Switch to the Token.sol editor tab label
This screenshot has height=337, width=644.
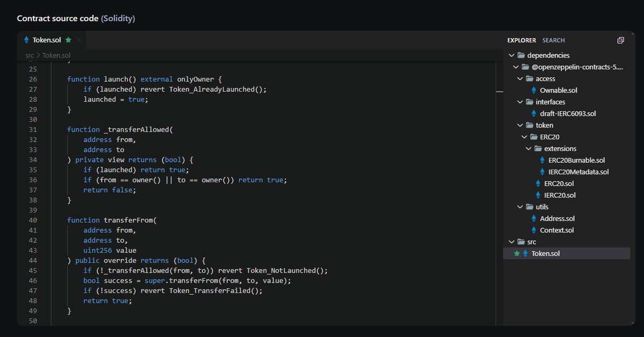click(47, 40)
